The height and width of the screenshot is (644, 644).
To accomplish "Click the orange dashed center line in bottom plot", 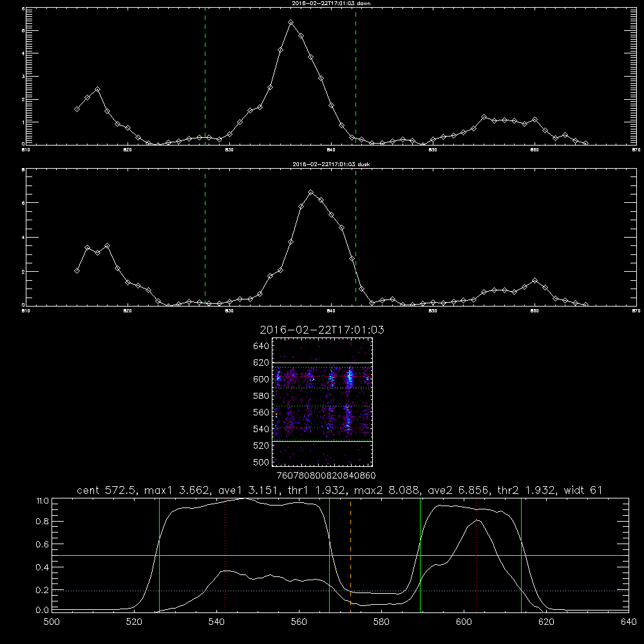I will point(350,555).
